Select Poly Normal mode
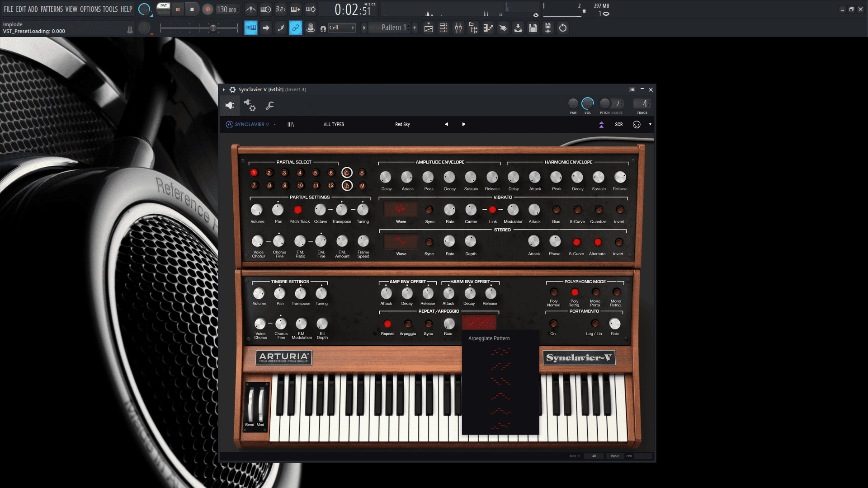Viewport: 868px width, 488px height. click(554, 292)
